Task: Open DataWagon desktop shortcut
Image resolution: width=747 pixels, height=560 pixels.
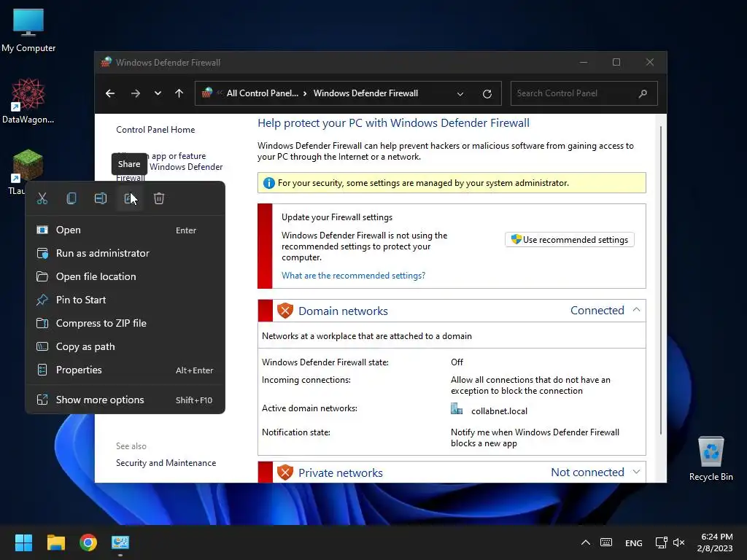Action: [x=28, y=101]
